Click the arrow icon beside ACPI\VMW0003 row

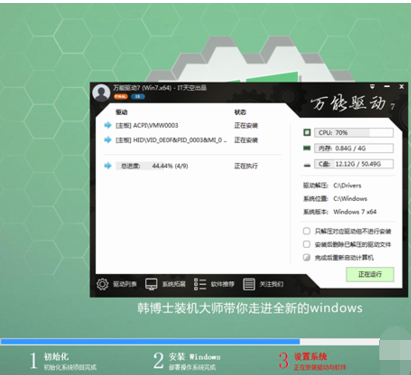[108, 125]
